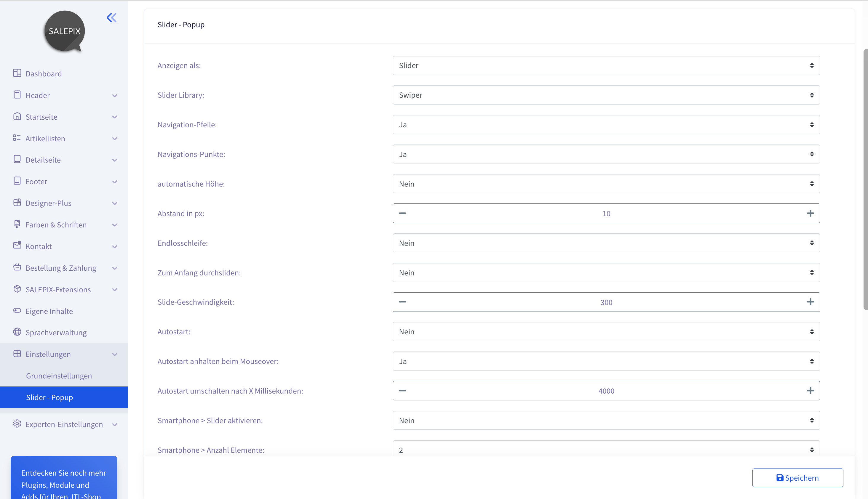Increase Slide-Geschwindigkeit with plus

coord(811,302)
